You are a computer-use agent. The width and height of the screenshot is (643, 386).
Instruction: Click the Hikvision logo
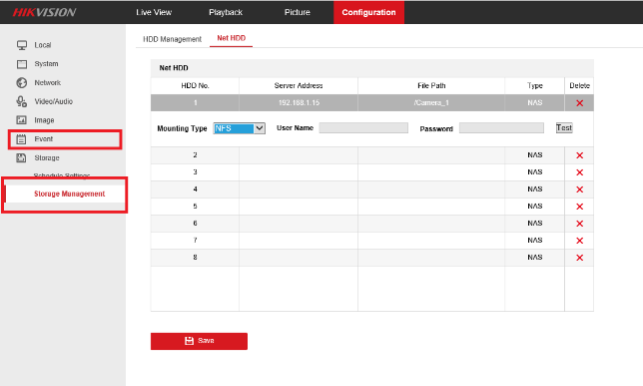point(44,12)
